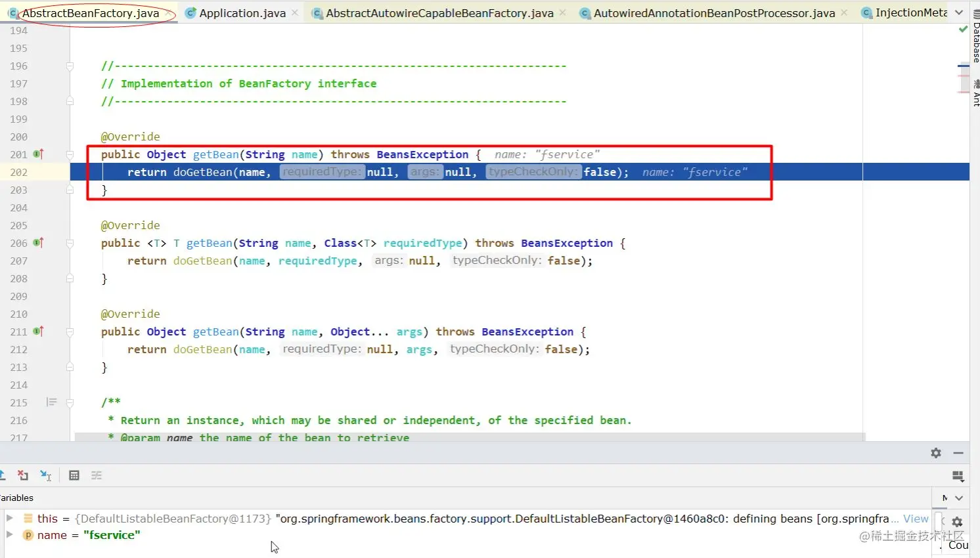Click the Restore Layout icon in the debug toolbar

(x=958, y=475)
